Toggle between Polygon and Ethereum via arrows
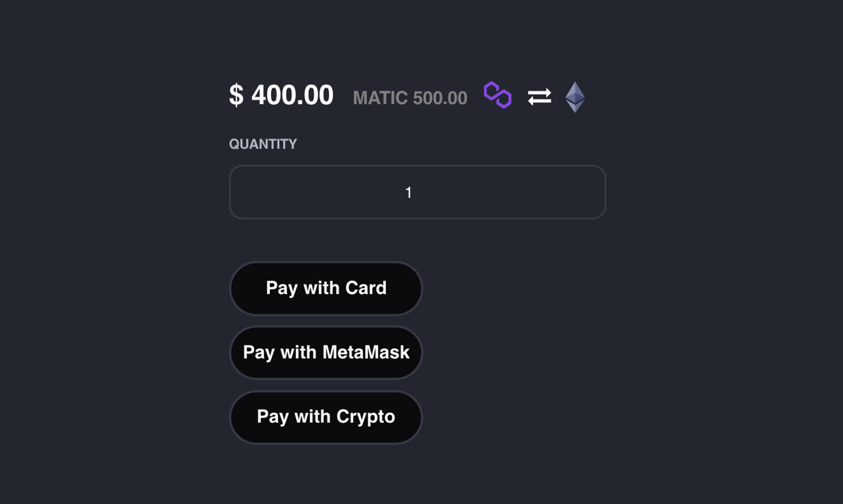Viewport: 843px width, 504px height. click(x=539, y=97)
